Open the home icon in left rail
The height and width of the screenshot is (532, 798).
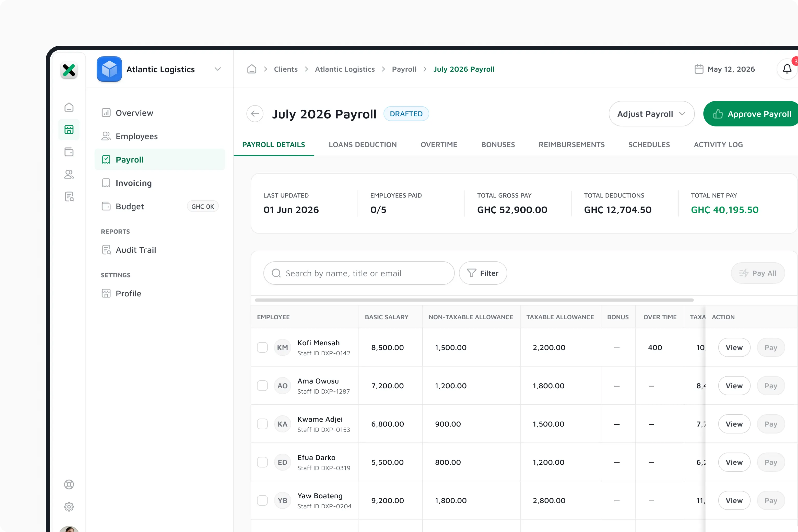pos(69,107)
